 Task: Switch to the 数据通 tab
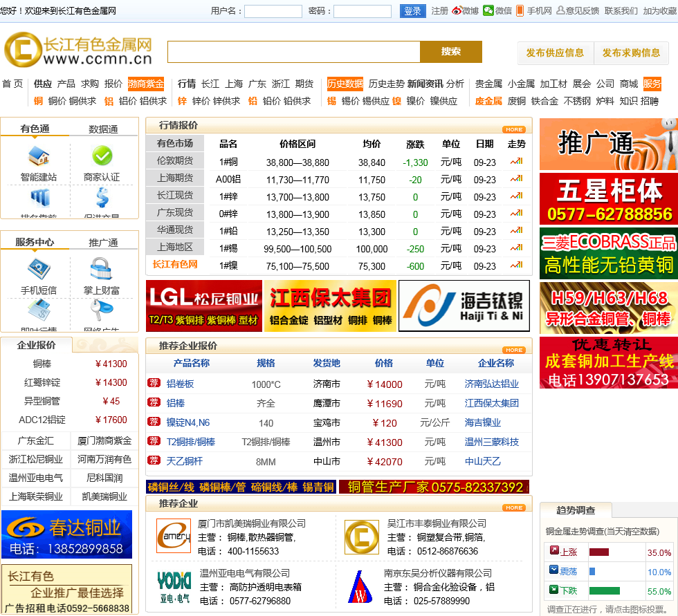pos(103,129)
